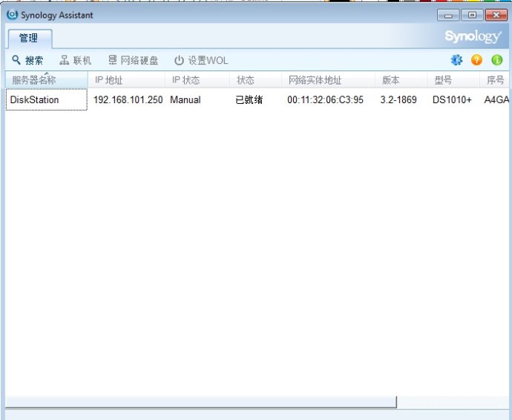Screen dimensions: 512x420
Task: Open help via orange question mark icon
Action: point(476,60)
